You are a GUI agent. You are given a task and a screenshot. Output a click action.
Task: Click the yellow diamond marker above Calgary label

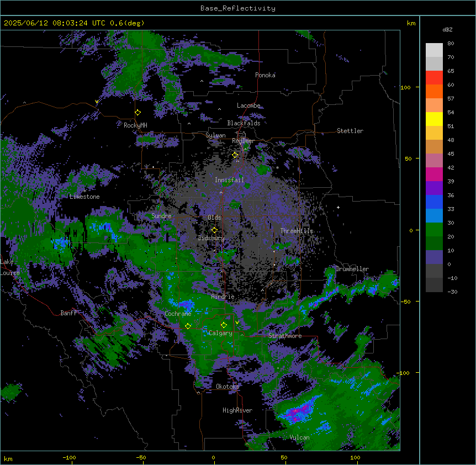pyautogui.click(x=224, y=325)
